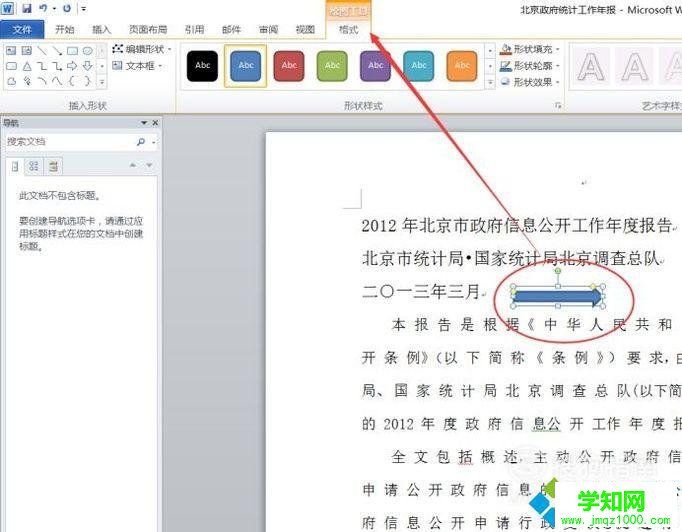Screen dimensions: 682x532
Task: Expand the shape styles gallery More button
Action: coord(490,82)
